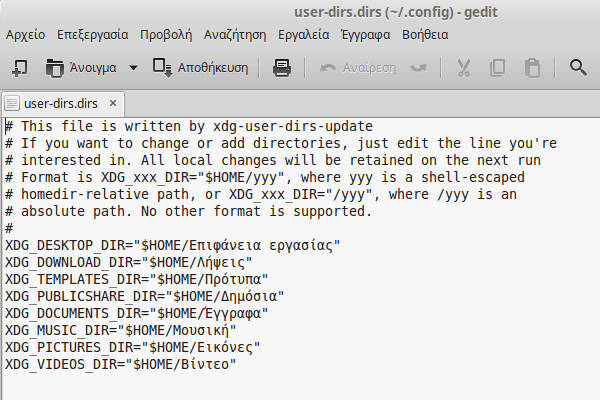Open the Βοήθεια menu

[425, 35]
